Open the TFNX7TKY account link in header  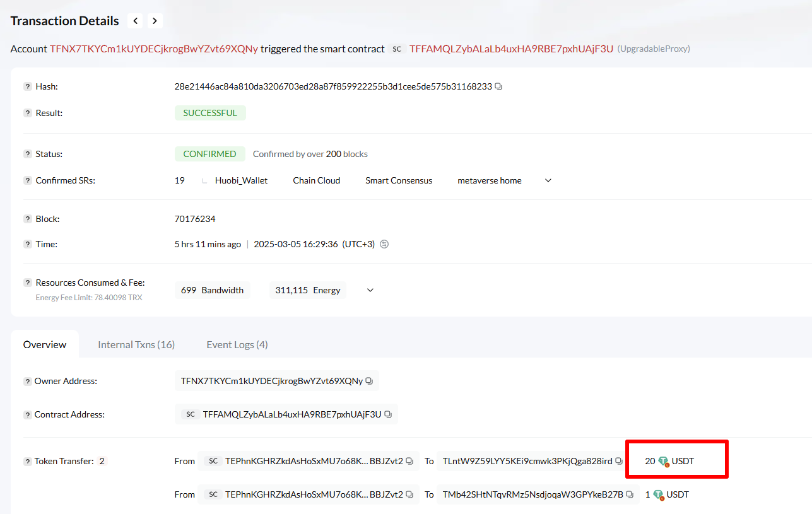click(154, 49)
